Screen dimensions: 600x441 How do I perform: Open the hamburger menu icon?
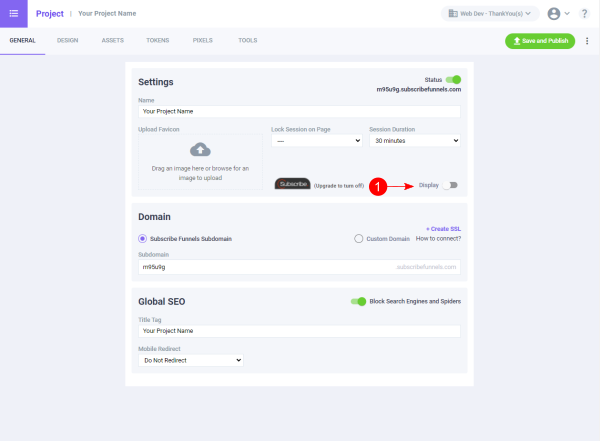point(13,13)
